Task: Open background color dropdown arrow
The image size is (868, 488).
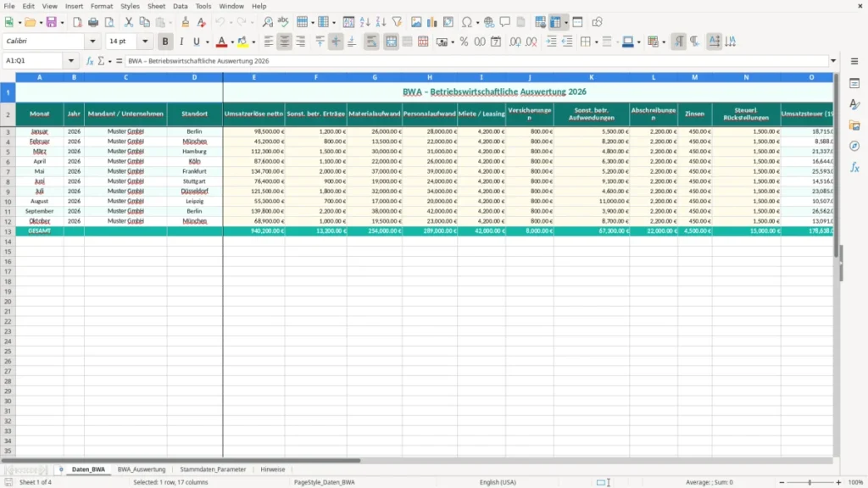Action: (x=253, y=42)
